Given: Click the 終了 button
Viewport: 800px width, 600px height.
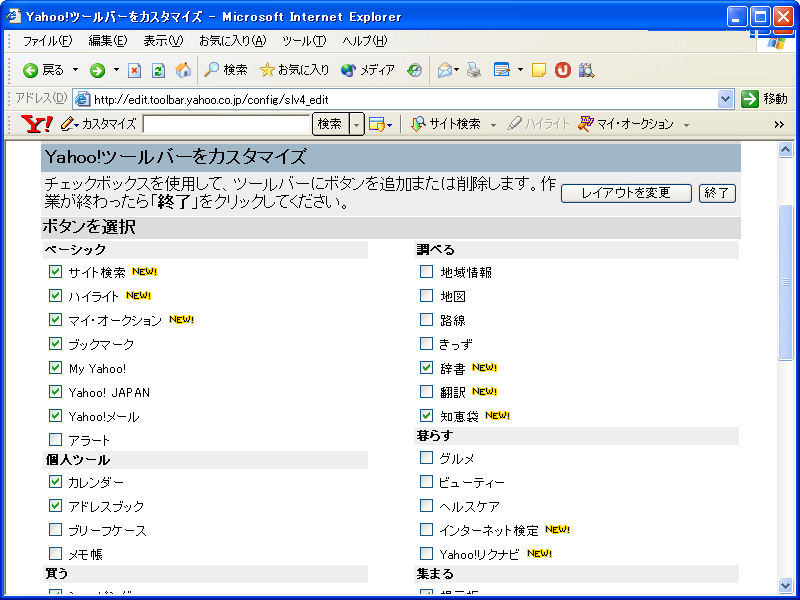Looking at the screenshot, I should [717, 193].
